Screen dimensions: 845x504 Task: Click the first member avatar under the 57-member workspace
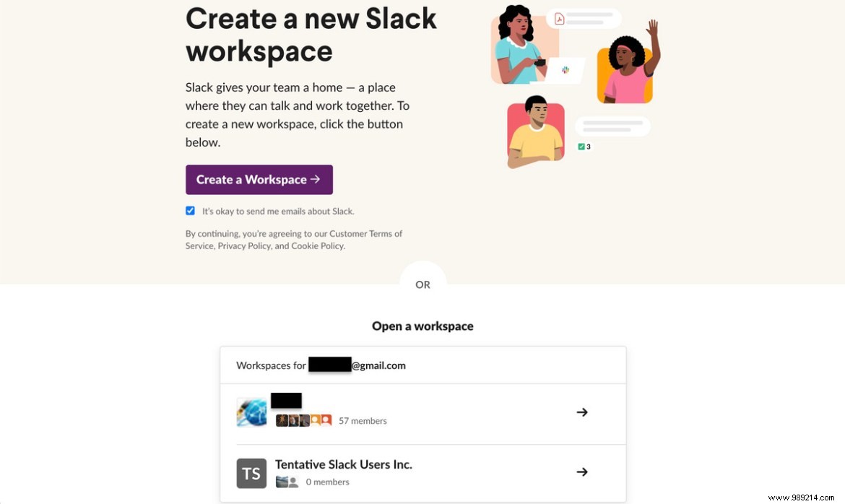pos(282,420)
